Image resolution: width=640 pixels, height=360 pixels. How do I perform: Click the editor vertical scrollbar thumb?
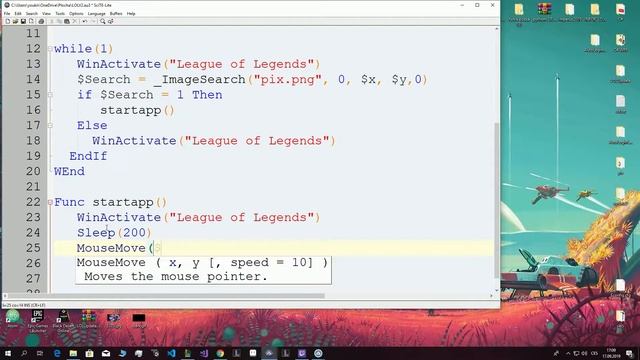click(x=496, y=200)
